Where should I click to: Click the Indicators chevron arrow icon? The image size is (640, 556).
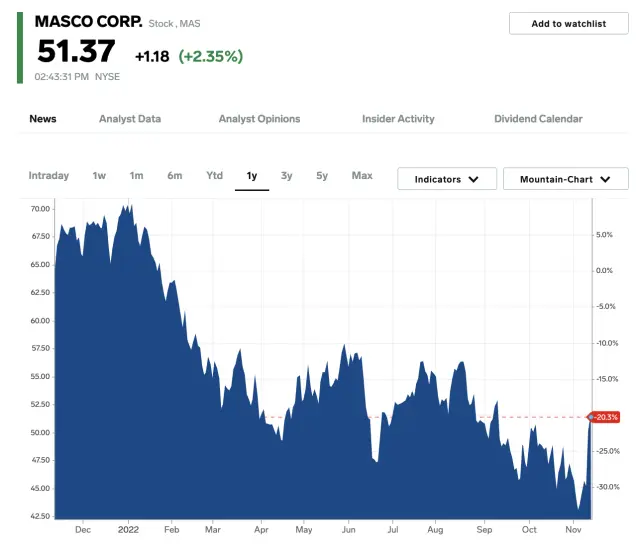point(474,180)
